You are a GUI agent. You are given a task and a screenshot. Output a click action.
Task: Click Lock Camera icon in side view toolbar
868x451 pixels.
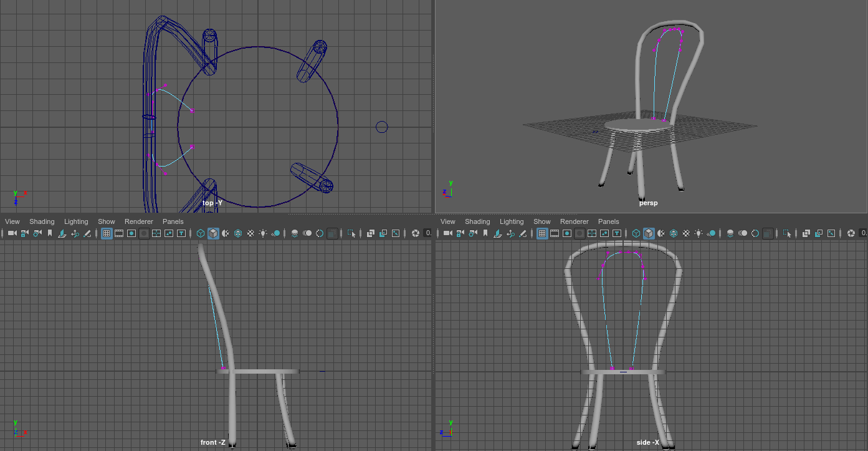tap(460, 233)
